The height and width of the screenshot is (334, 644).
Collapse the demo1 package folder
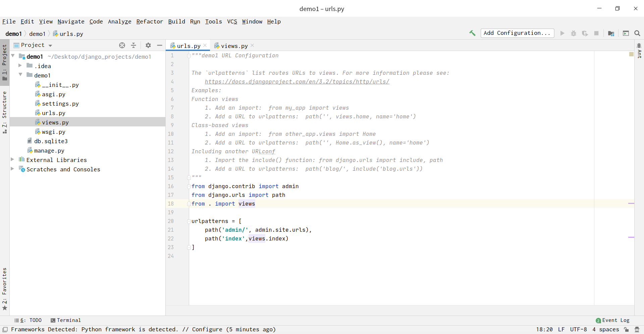[20, 75]
